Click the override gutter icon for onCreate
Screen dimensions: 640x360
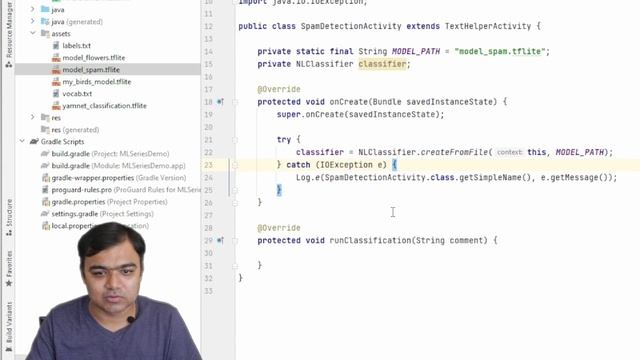pyautogui.click(x=220, y=102)
